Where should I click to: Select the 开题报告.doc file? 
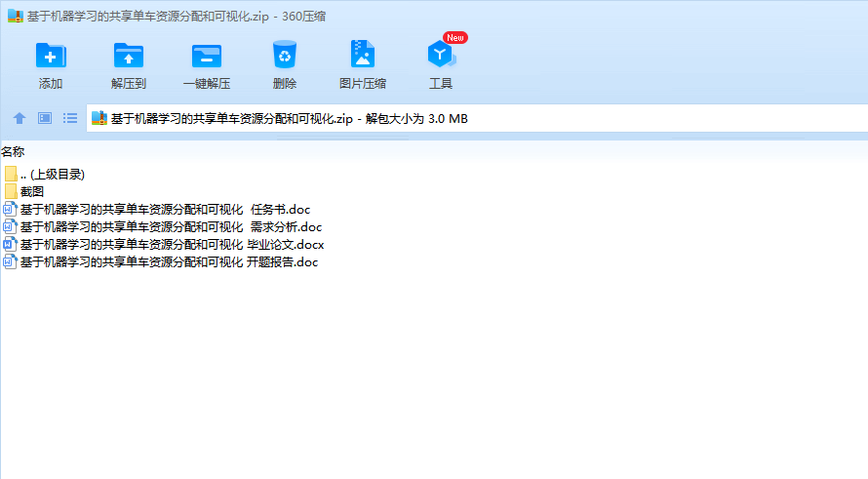tap(161, 261)
